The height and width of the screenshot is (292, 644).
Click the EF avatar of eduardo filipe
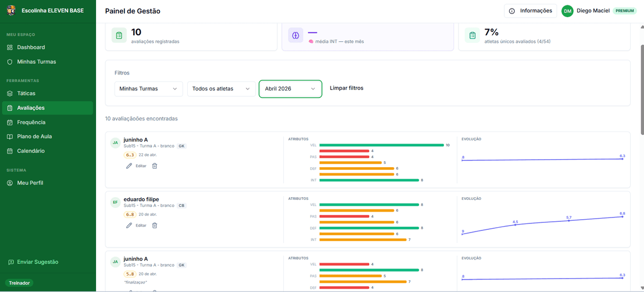coord(115,203)
